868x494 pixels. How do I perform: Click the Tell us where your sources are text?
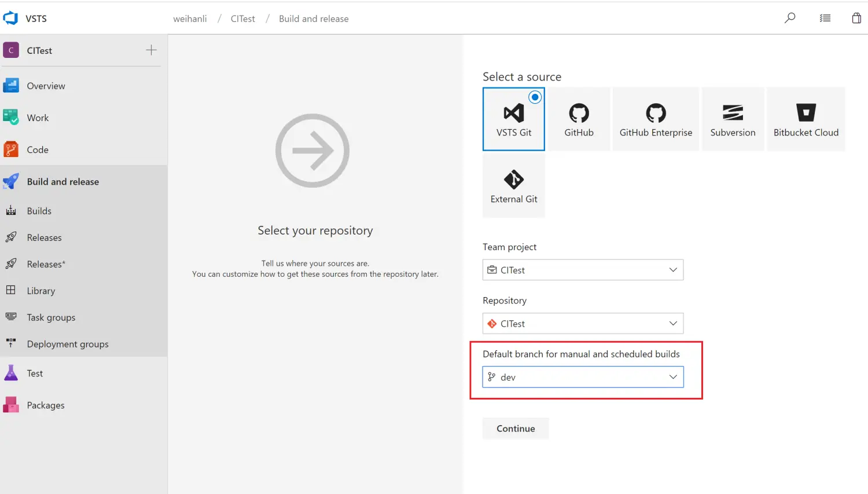(x=315, y=263)
